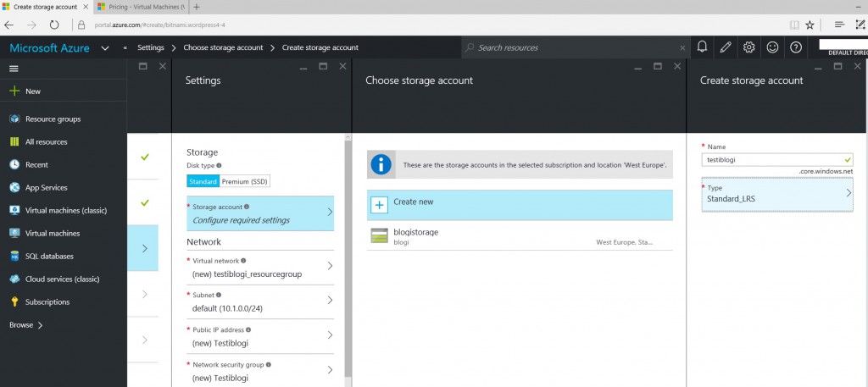Expand the Microsoft Azure dropdown chevron
The width and height of the screenshot is (868, 387).
pos(105,48)
